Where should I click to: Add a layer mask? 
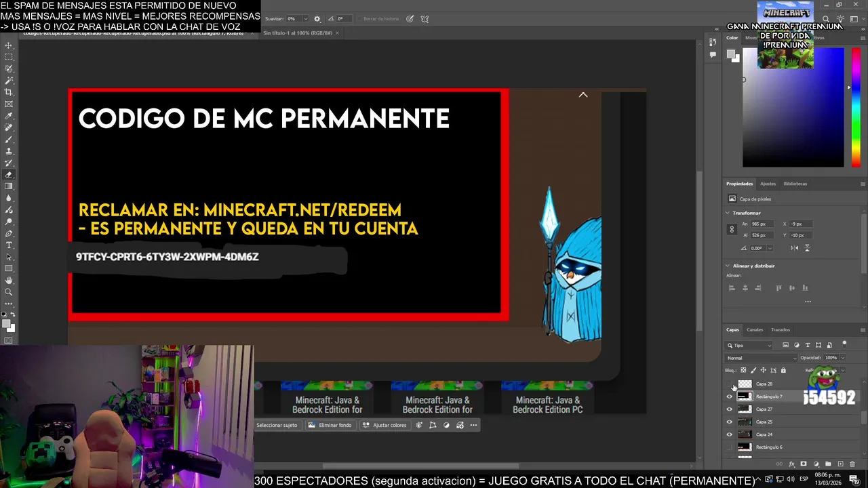click(x=804, y=464)
